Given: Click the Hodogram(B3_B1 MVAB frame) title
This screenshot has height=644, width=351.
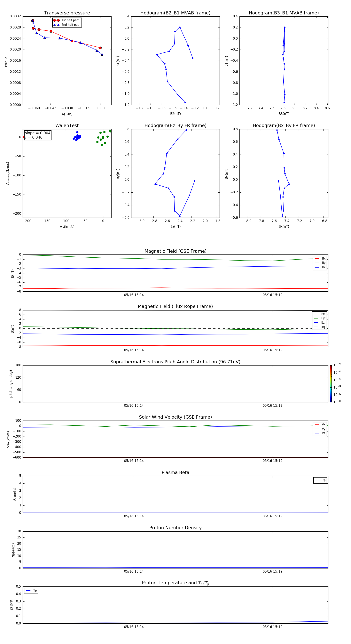Looking at the screenshot, I should pos(284,13).
